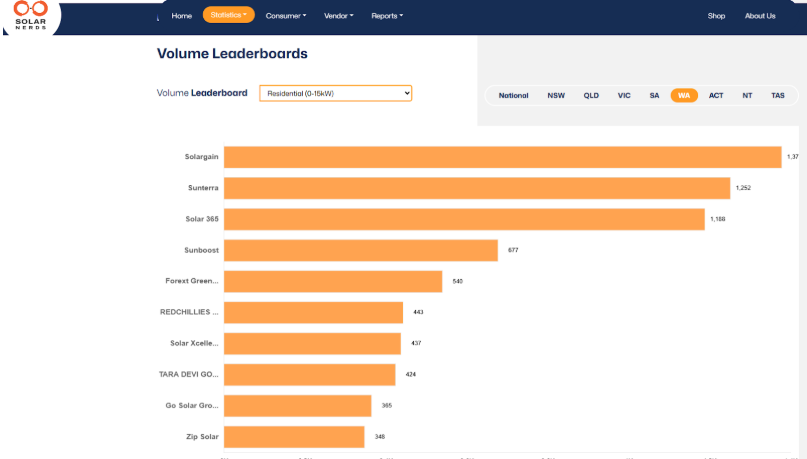
Task: Click the TARA DEVI GO bar
Action: click(309, 375)
